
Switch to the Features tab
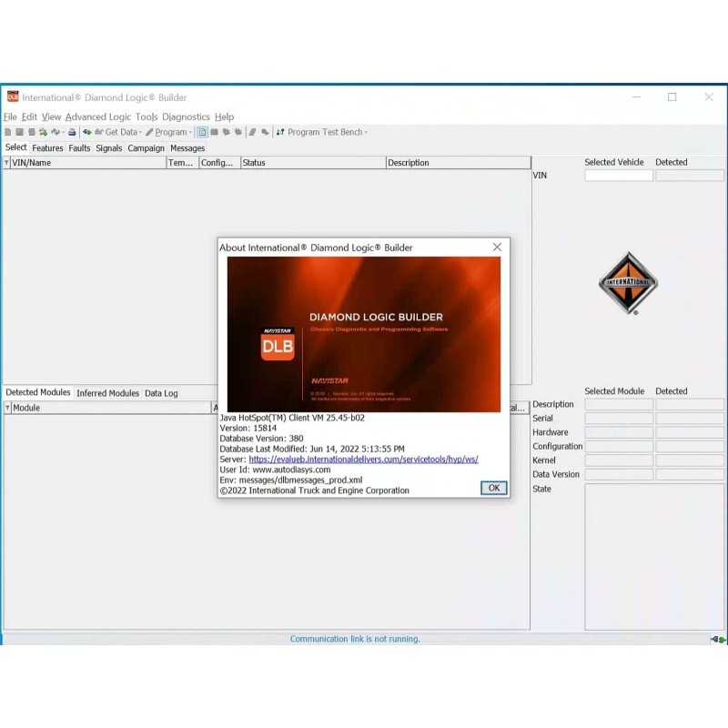(x=47, y=147)
